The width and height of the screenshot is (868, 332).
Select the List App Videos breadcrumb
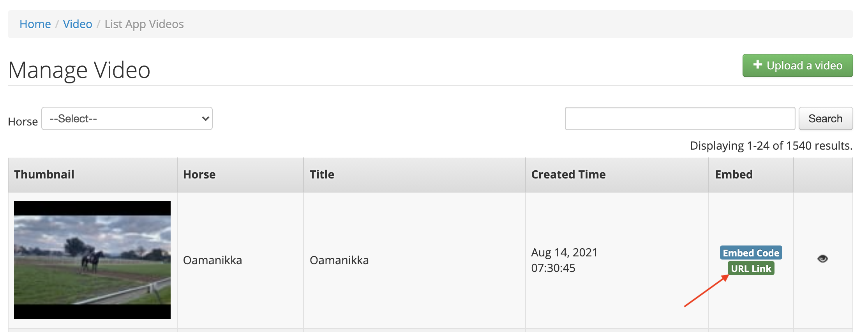pyautogui.click(x=144, y=24)
